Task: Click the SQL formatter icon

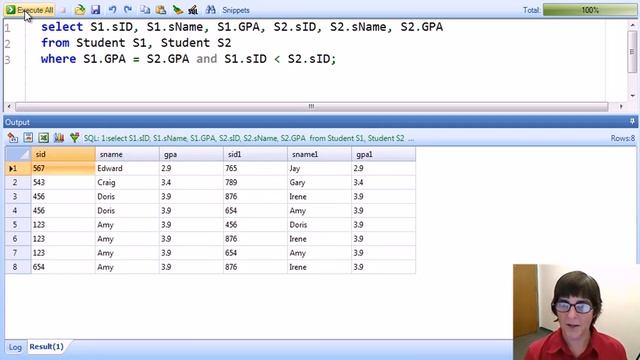Action: [193, 10]
